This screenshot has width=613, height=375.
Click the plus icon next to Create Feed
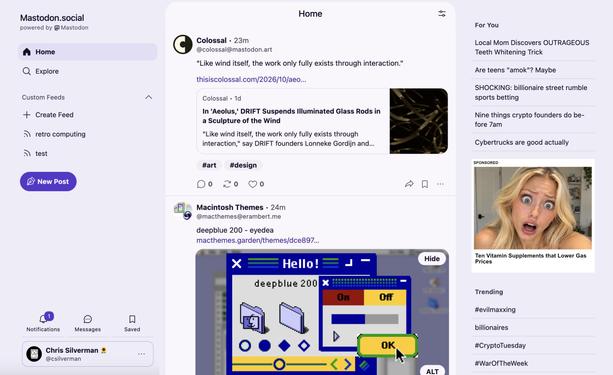click(27, 115)
